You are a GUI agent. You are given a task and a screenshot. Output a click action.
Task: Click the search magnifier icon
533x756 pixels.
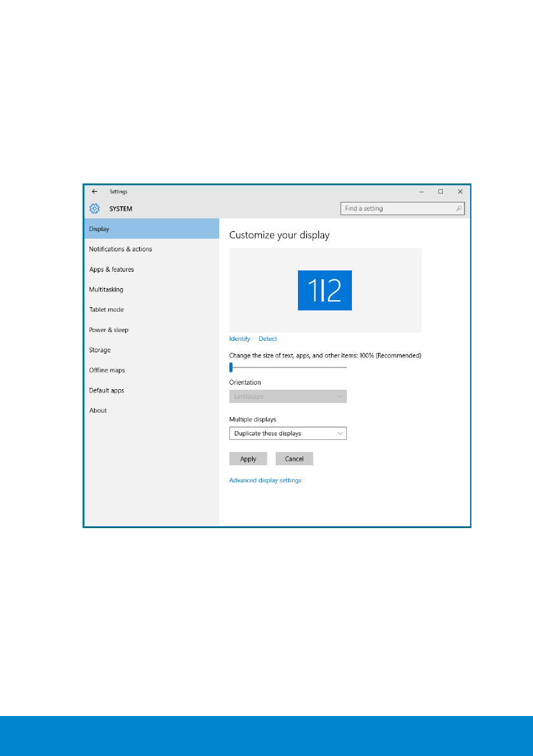pos(458,208)
